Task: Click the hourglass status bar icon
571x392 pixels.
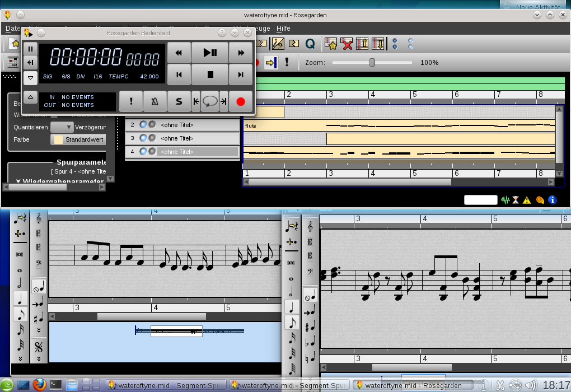Action: (x=516, y=200)
